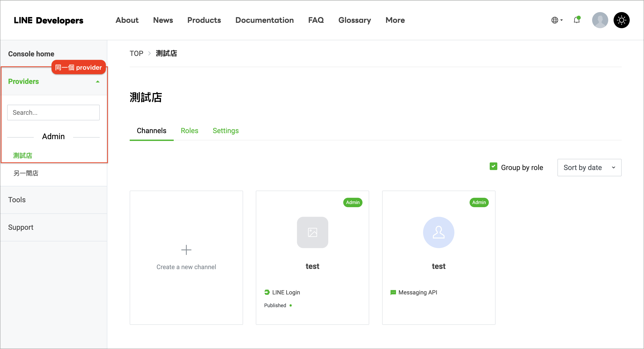
Task: Click the LINE Login green arrow icon
Action: [x=267, y=292]
